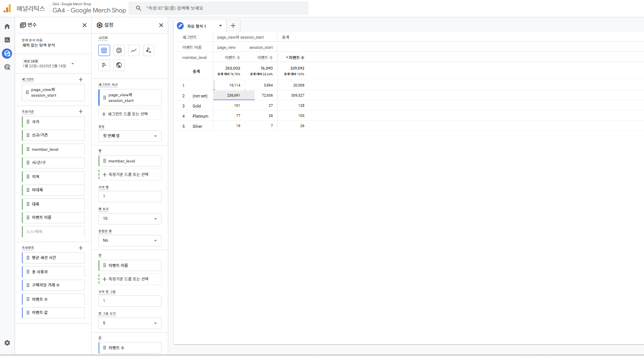The height and width of the screenshot is (356, 644).
Task: Click the row 측정기준 드롭 또는 선택 zone
Action: click(130, 174)
